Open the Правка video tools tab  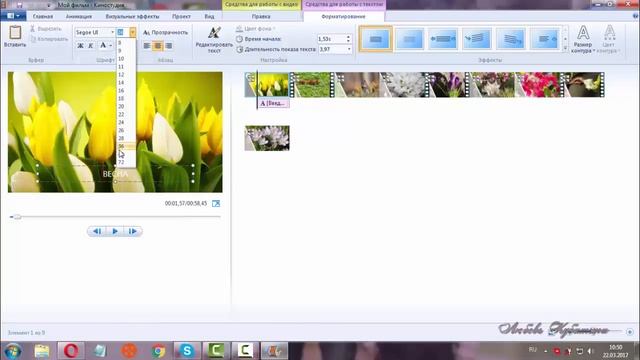coord(261,16)
